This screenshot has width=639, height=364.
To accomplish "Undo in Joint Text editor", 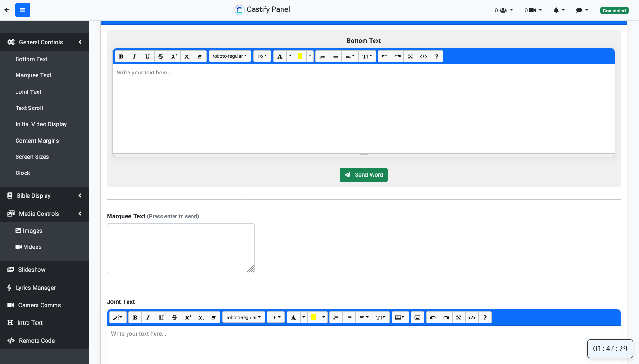I will pyautogui.click(x=433, y=318).
